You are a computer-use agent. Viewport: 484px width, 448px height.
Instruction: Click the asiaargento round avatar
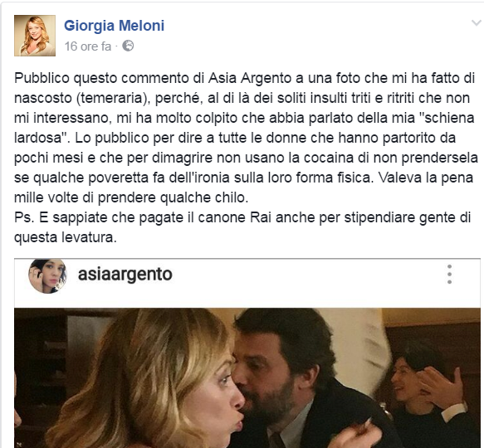click(47, 275)
